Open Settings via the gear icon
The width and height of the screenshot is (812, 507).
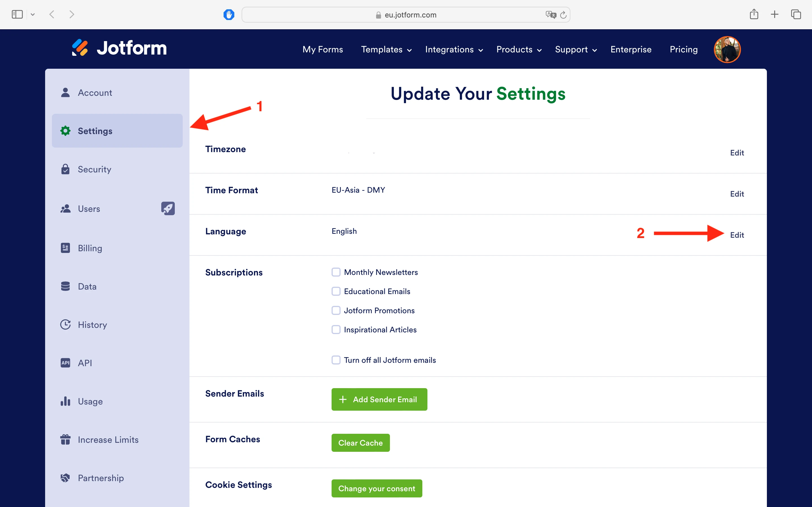tap(65, 131)
